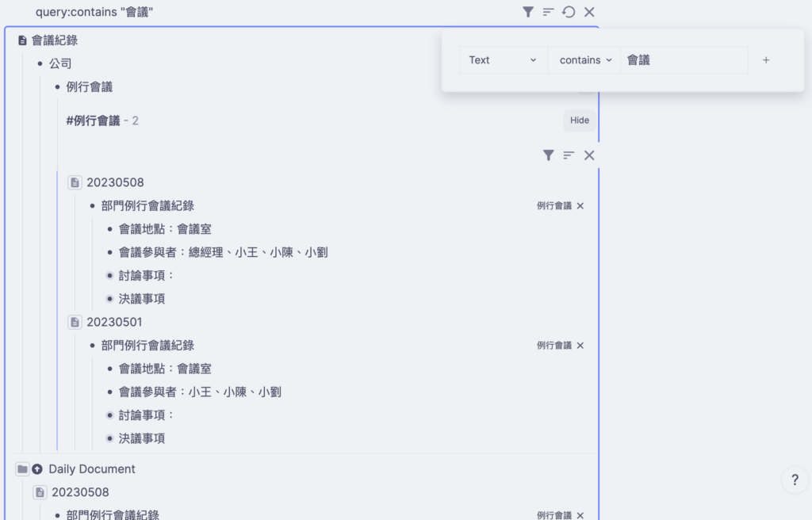
Task: Expand the collapsed 決議事項 bullet under 20230501
Action: click(x=110, y=438)
